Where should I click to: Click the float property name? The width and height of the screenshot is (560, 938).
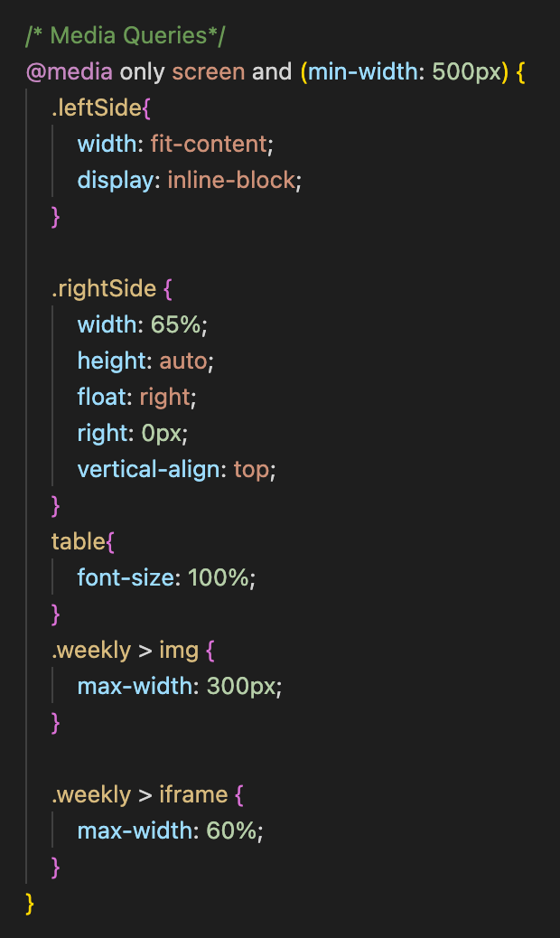[x=101, y=398]
